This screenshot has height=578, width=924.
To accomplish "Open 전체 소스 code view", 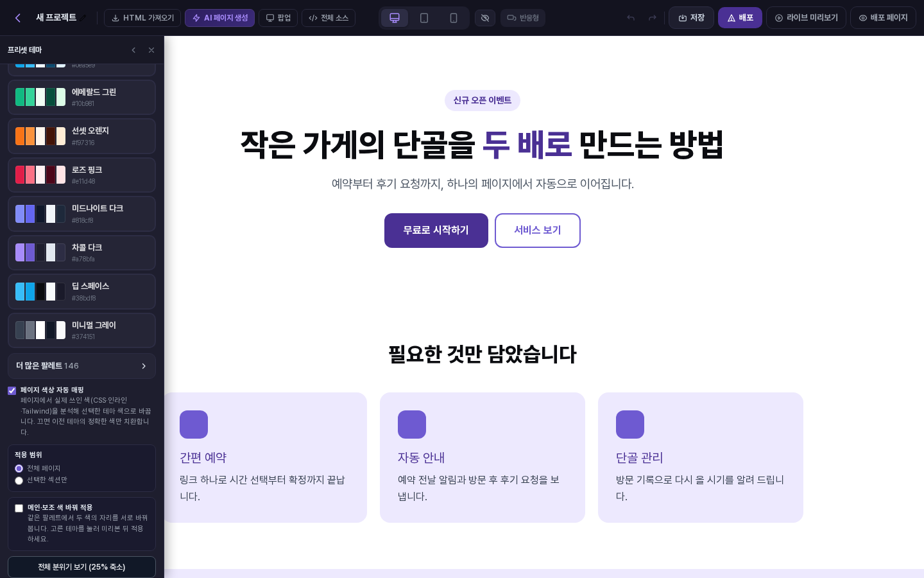I will pos(329,18).
